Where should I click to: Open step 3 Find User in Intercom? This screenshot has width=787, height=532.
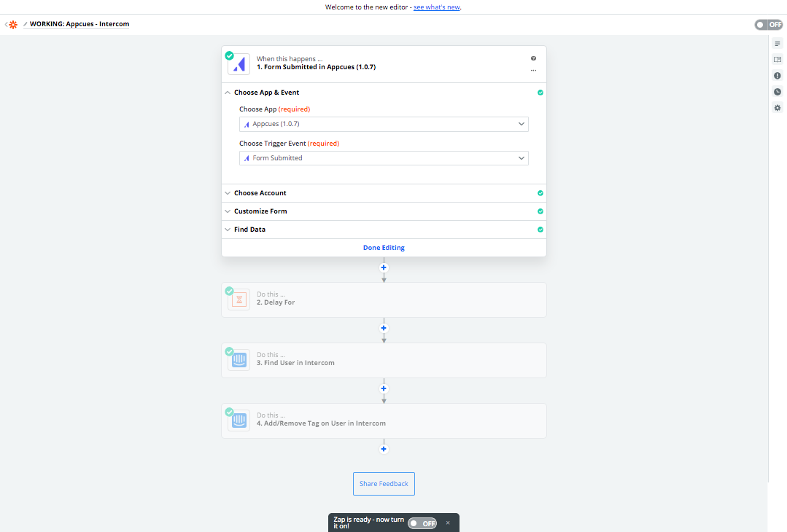tap(384, 360)
